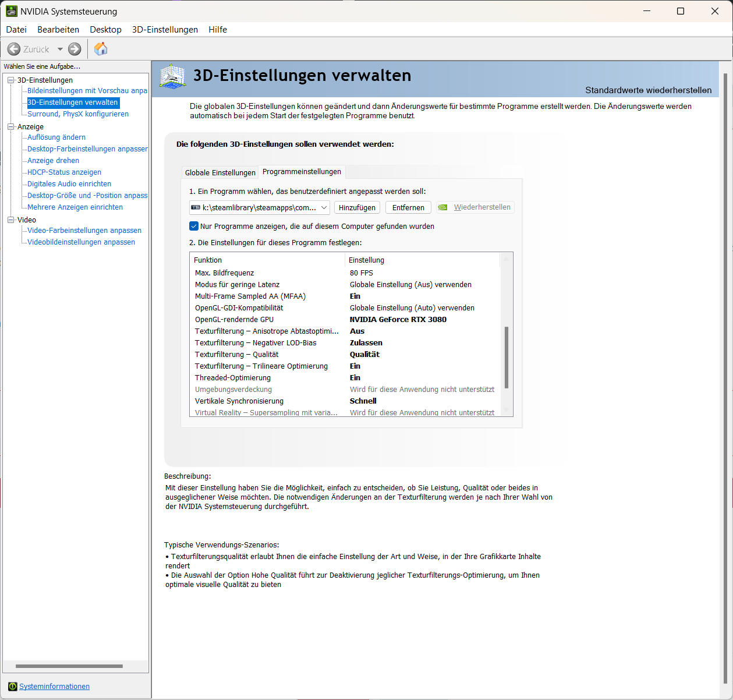Viewport: 733px width, 700px height.
Task: Open Anzeige drehen
Action: (53, 161)
